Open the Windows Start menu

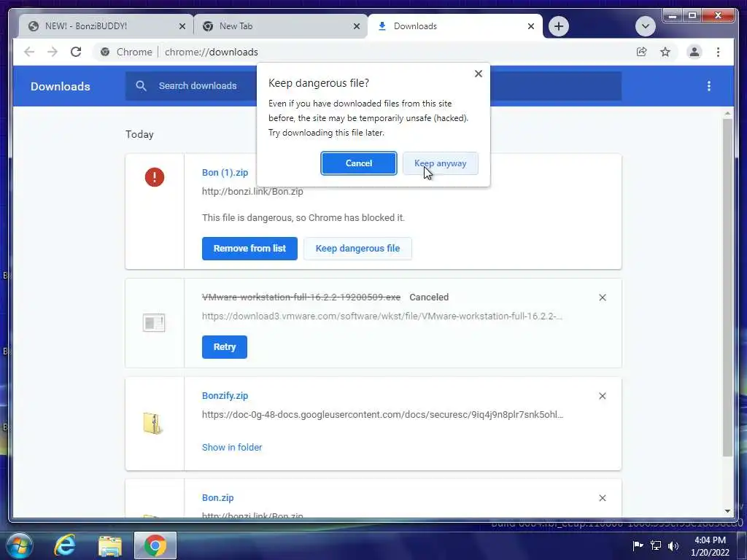tap(18, 545)
